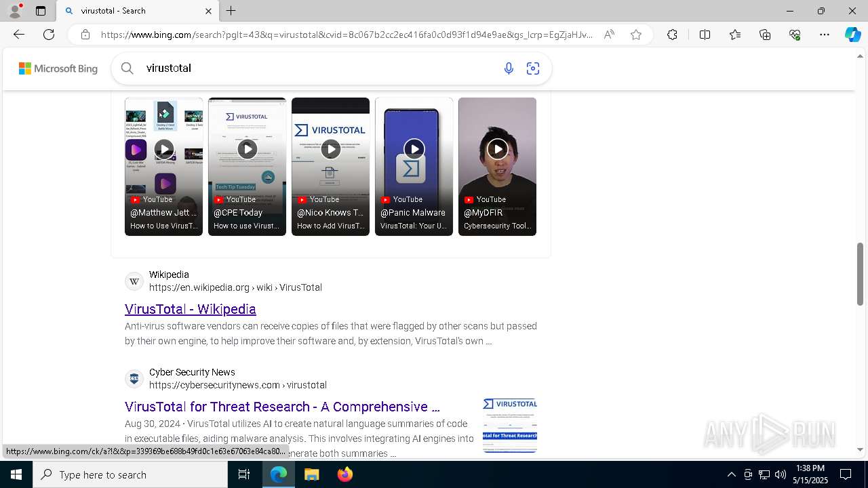Open Task View on the taskbar
This screenshot has width=868, height=488.
click(x=244, y=474)
